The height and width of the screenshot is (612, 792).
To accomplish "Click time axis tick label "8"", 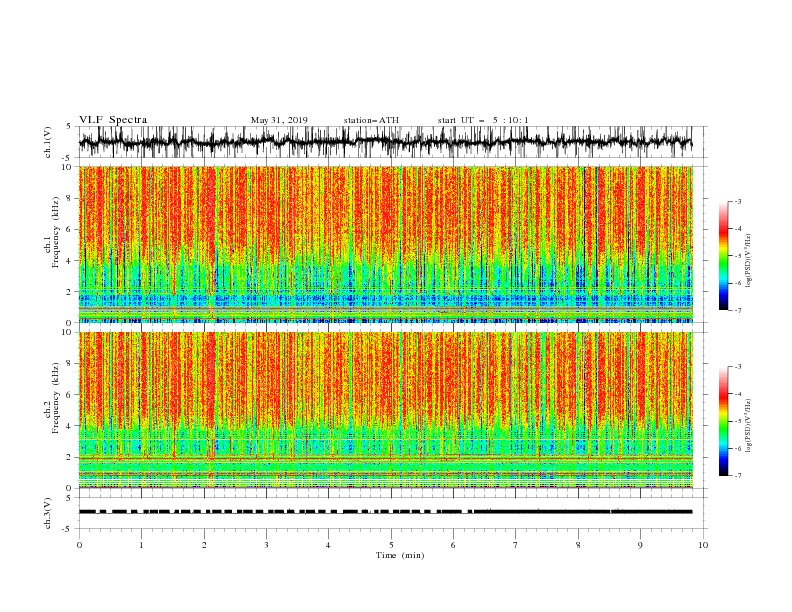I will click(578, 545).
